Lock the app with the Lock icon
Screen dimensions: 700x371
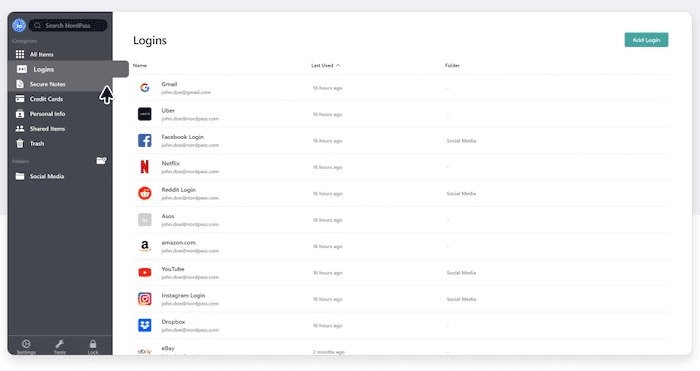point(93,346)
